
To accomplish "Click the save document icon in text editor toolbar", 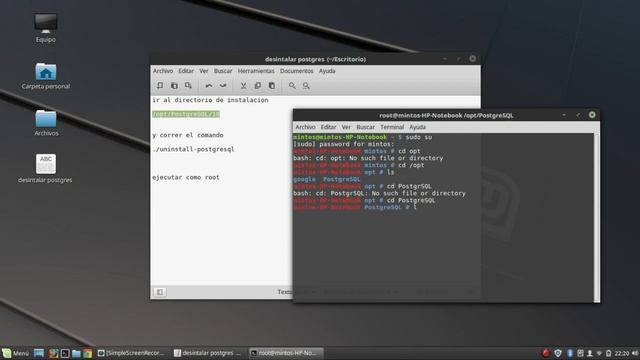I will pos(188,85).
